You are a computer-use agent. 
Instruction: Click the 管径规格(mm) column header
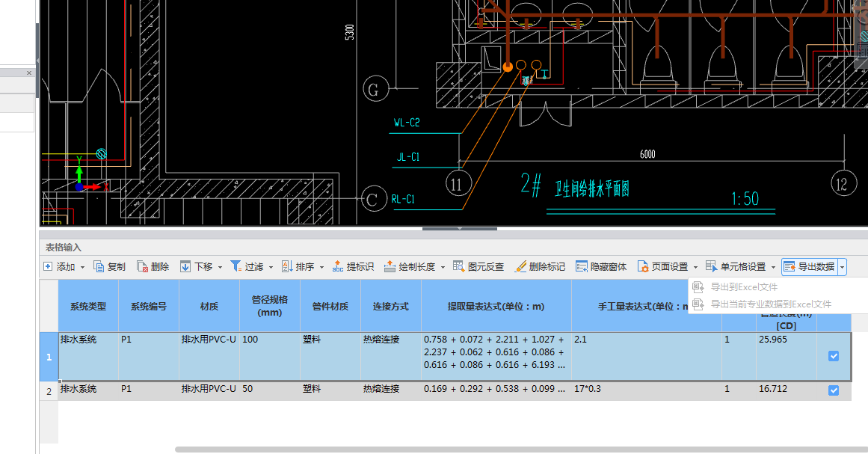[x=270, y=306]
